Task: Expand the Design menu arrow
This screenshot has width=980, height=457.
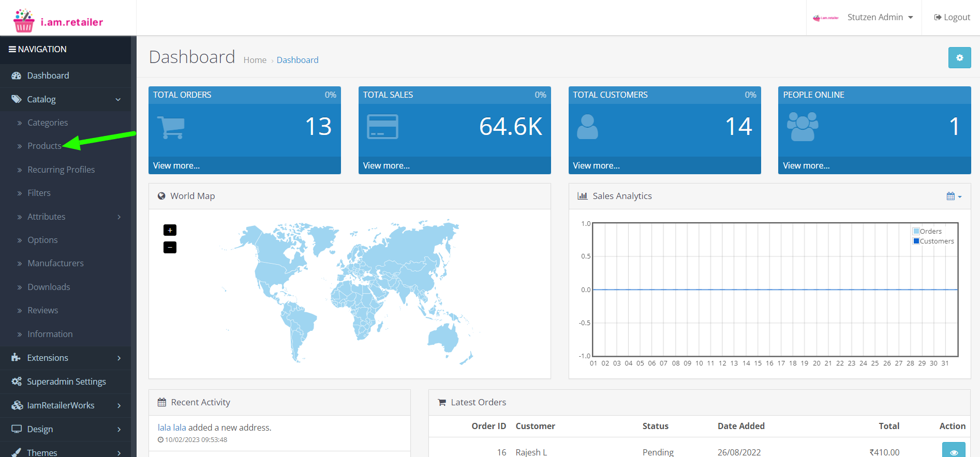Action: click(x=119, y=429)
